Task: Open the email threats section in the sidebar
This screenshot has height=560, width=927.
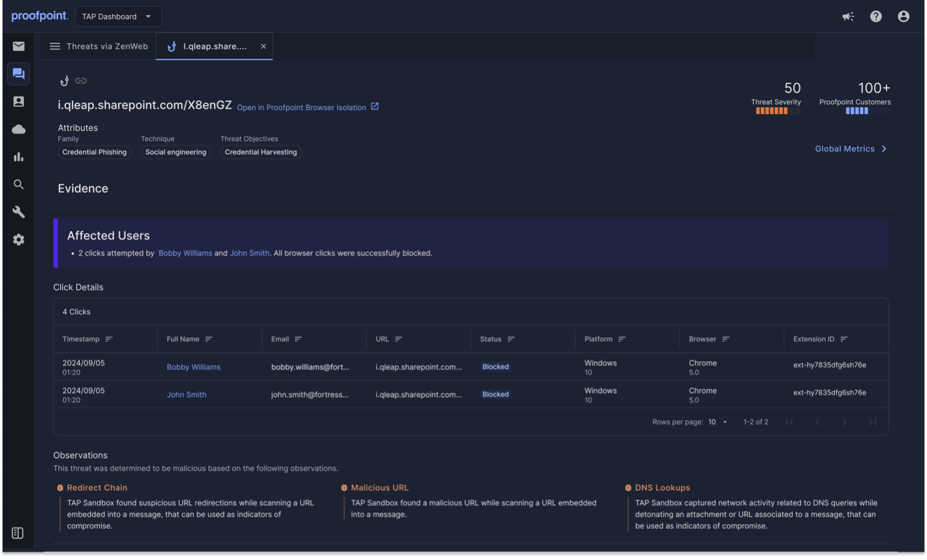Action: pos(18,46)
